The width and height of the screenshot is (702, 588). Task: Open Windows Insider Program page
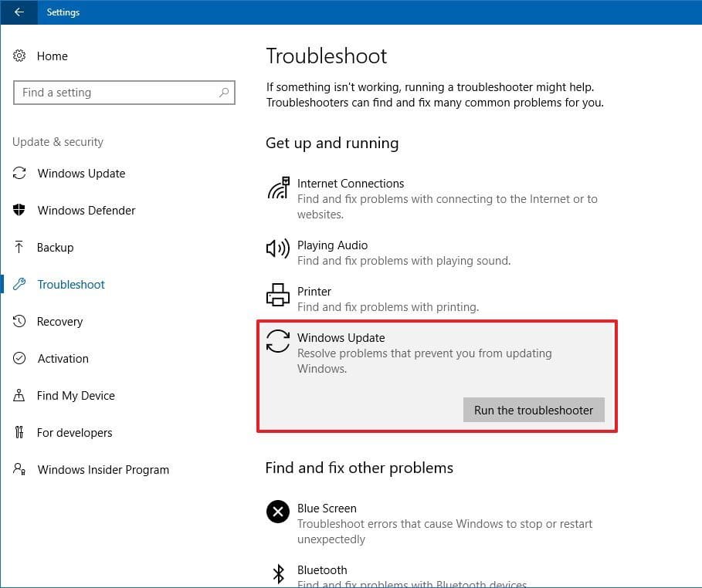coord(103,469)
